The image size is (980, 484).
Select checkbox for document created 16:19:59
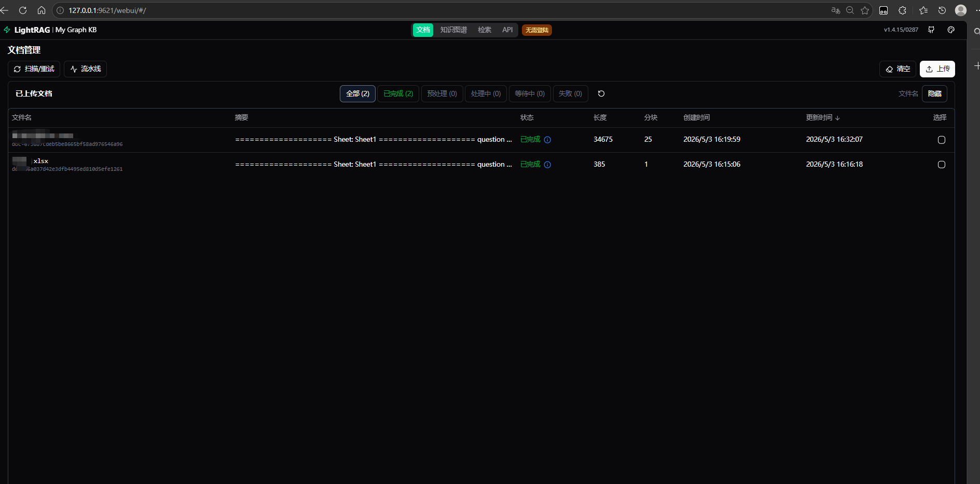coord(942,140)
